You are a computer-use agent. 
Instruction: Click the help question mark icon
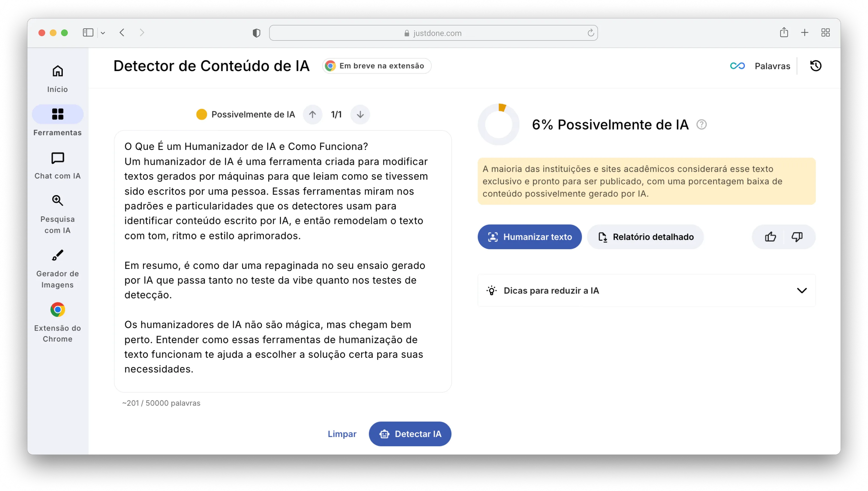(701, 125)
